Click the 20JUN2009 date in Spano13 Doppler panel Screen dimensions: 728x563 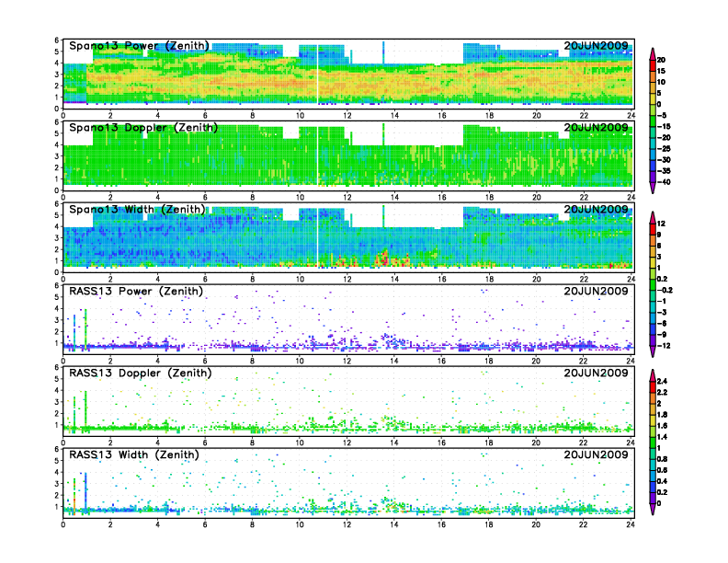tap(596, 128)
